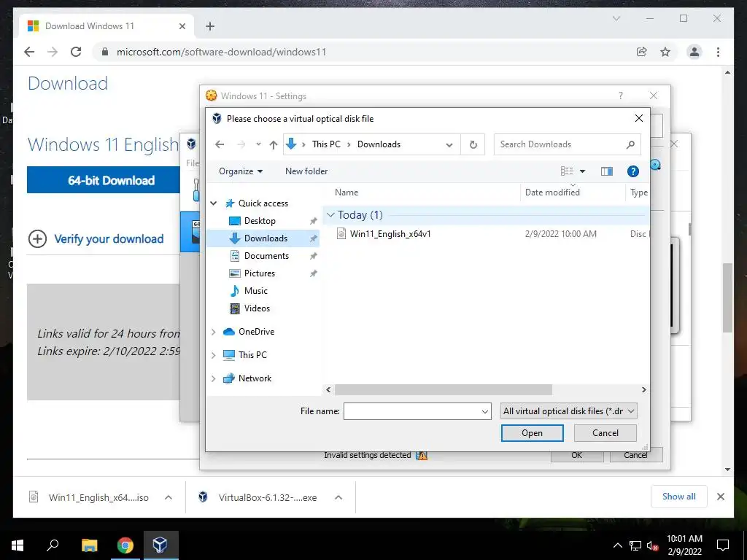The image size is (747, 560).
Task: Go back in Chrome browser
Action: point(29,52)
